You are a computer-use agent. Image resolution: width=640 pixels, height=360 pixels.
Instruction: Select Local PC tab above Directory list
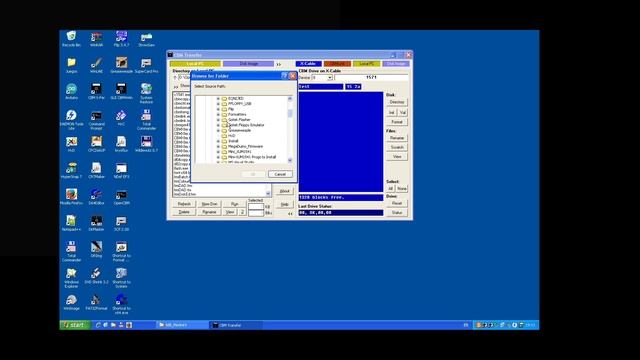point(195,64)
